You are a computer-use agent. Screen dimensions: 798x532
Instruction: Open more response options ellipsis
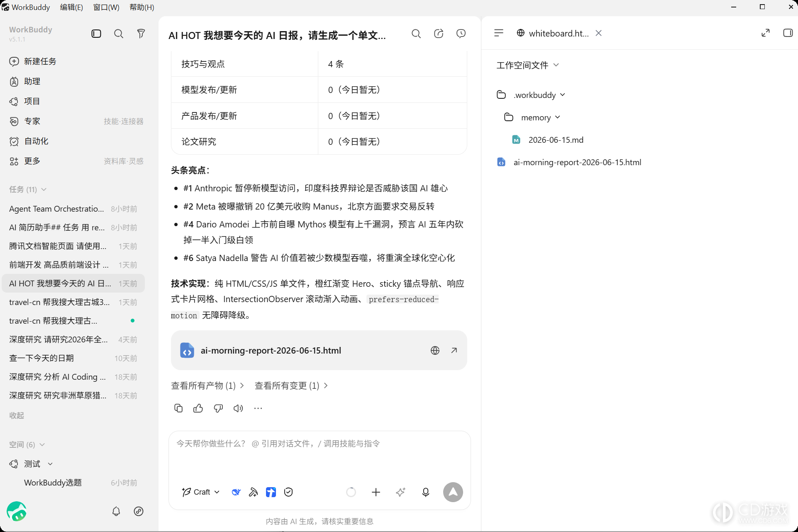[x=258, y=408]
